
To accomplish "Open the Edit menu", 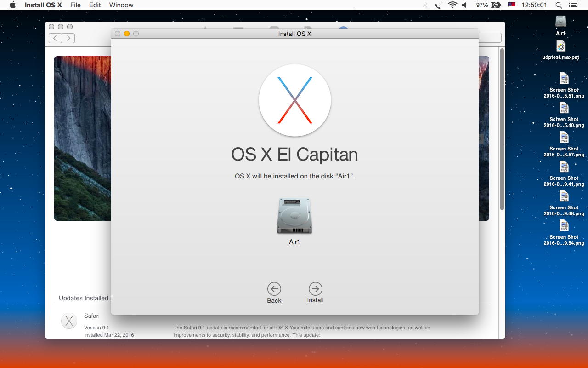I will coord(95,5).
